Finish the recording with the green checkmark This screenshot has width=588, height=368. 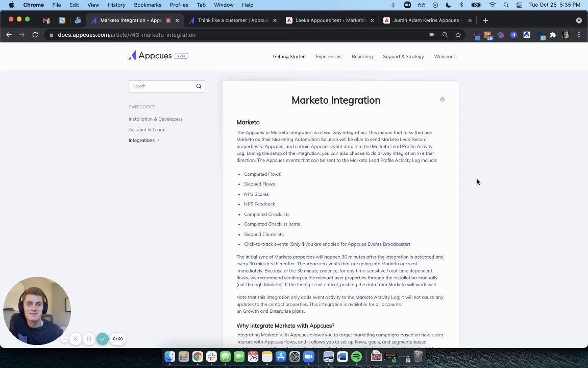coord(103,339)
